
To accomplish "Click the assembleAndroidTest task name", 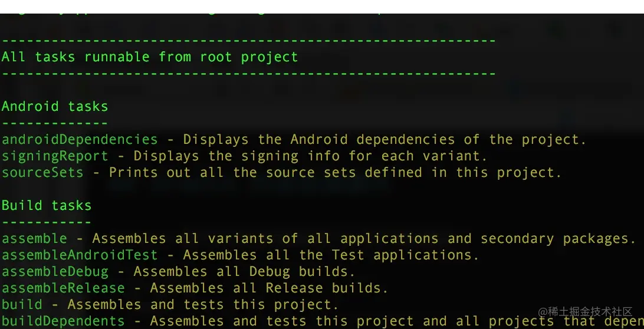I will coord(80,255).
